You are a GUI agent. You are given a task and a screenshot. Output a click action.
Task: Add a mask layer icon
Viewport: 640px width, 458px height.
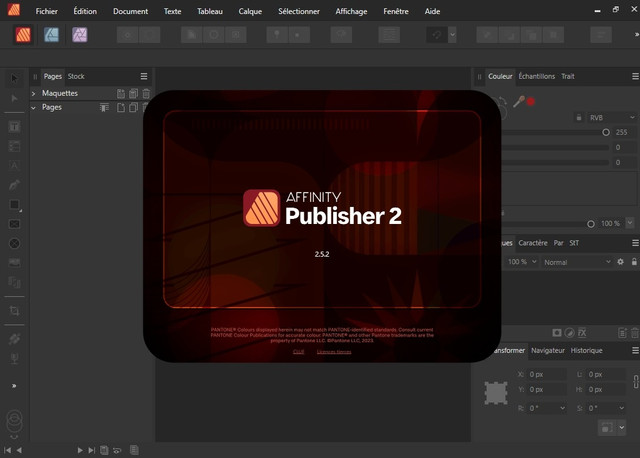click(x=556, y=333)
